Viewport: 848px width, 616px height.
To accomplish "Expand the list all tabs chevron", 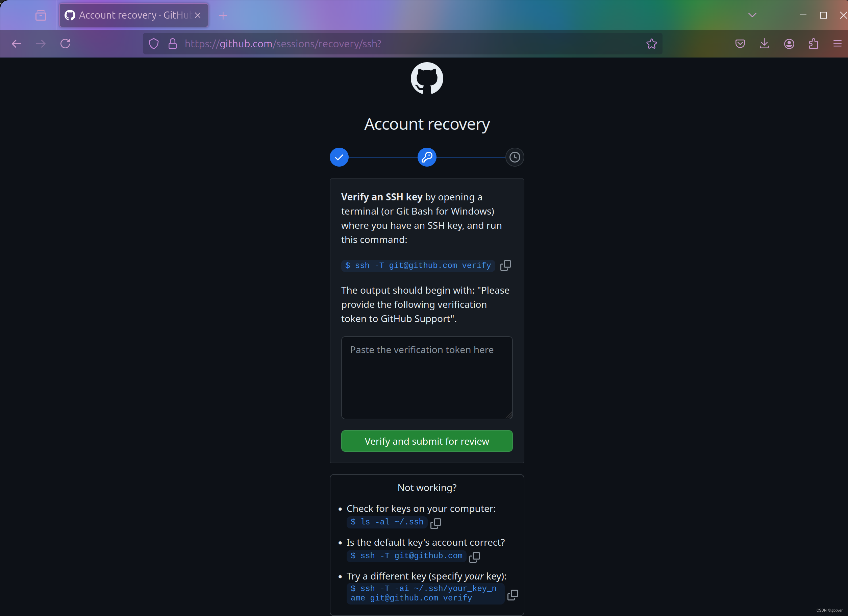I will pyautogui.click(x=752, y=15).
